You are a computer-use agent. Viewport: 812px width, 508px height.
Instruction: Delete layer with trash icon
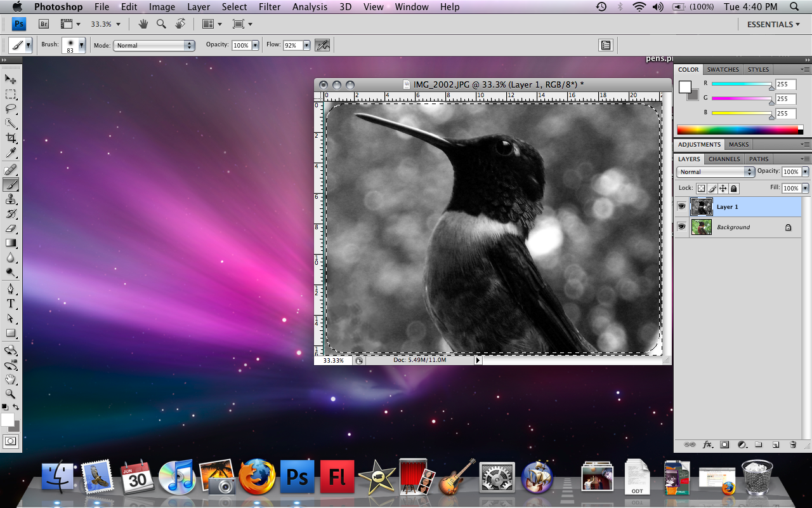pos(793,444)
